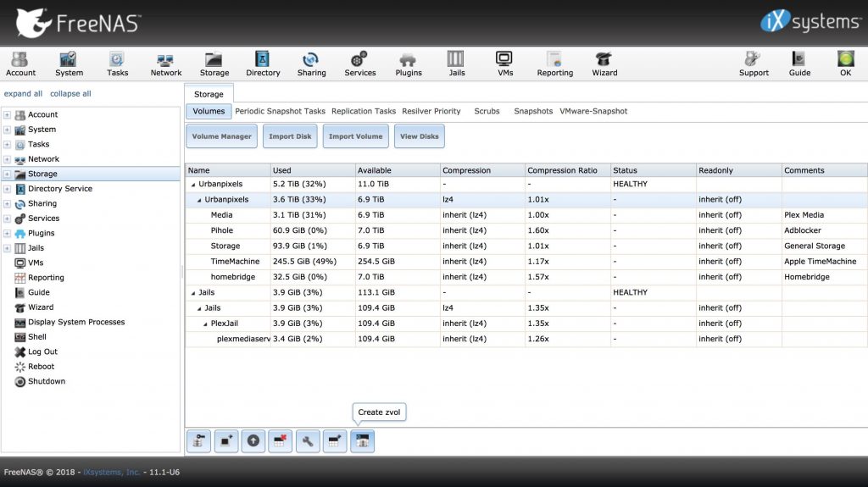Collapse the PlexJail dataset row

click(x=205, y=324)
